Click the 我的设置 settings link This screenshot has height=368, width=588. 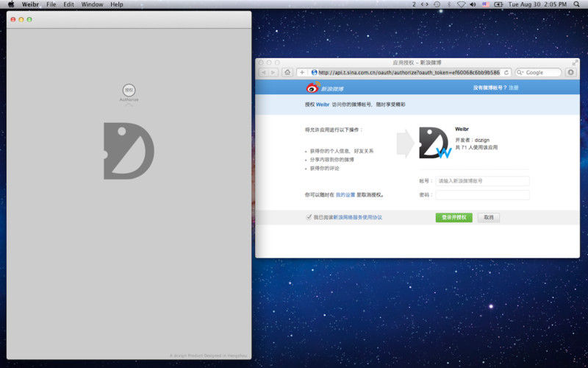345,195
